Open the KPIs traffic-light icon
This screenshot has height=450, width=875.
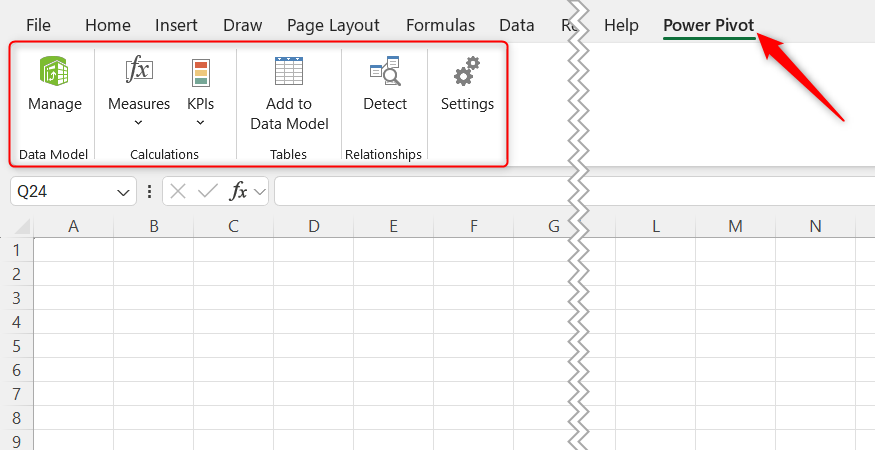[x=200, y=73]
